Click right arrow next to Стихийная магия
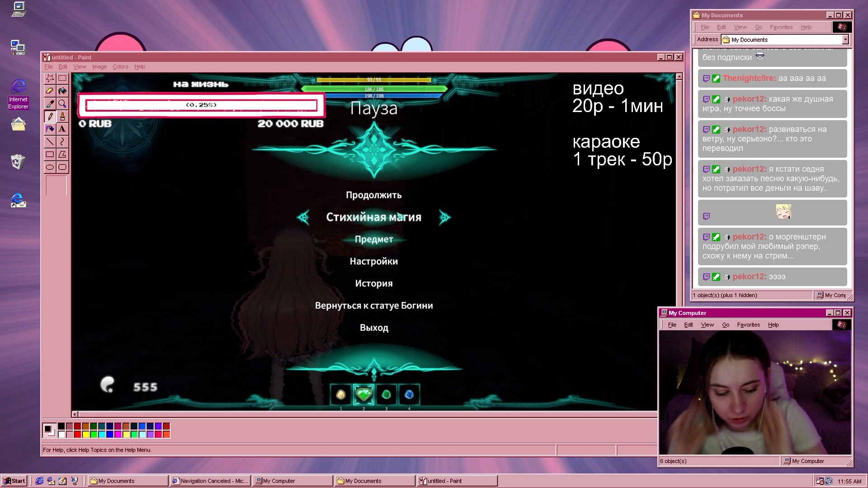Image resolution: width=868 pixels, height=488 pixels. (x=445, y=217)
